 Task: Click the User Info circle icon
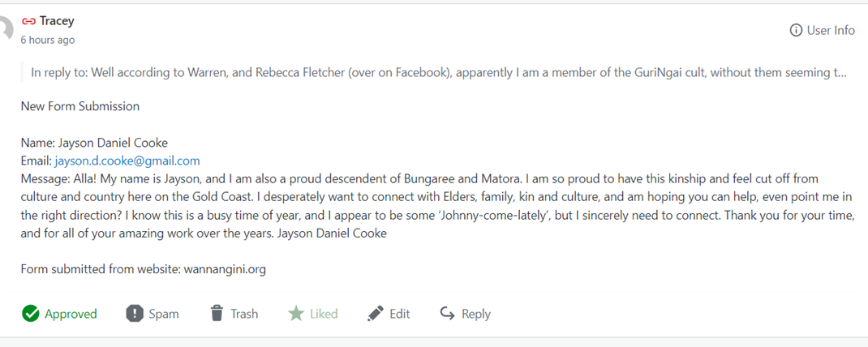pos(796,31)
